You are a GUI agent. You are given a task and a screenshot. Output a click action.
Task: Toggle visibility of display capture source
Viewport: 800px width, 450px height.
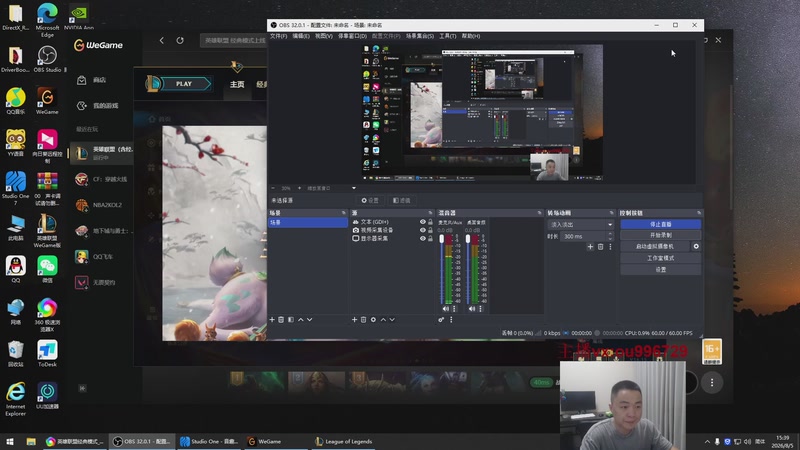tap(422, 238)
